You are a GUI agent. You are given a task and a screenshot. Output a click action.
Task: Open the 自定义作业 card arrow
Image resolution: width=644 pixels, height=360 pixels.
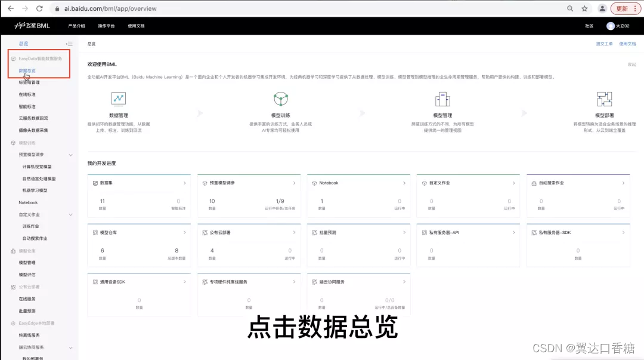pyautogui.click(x=514, y=183)
